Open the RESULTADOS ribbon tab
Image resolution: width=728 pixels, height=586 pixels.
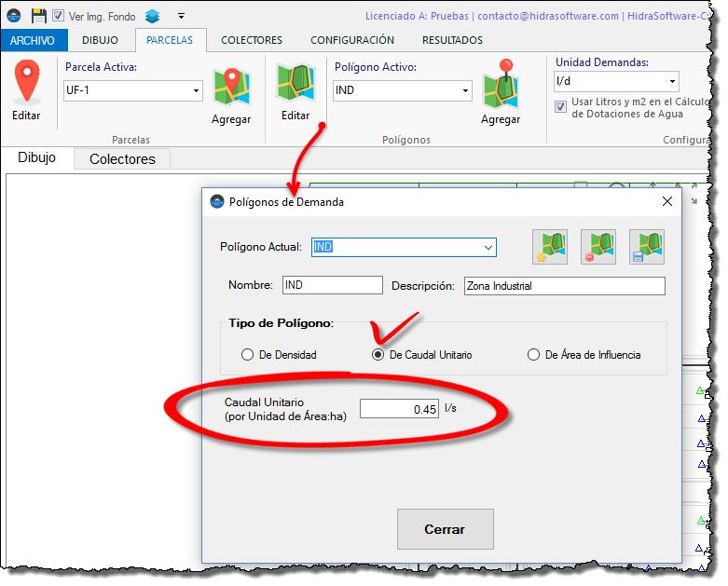pyautogui.click(x=452, y=40)
